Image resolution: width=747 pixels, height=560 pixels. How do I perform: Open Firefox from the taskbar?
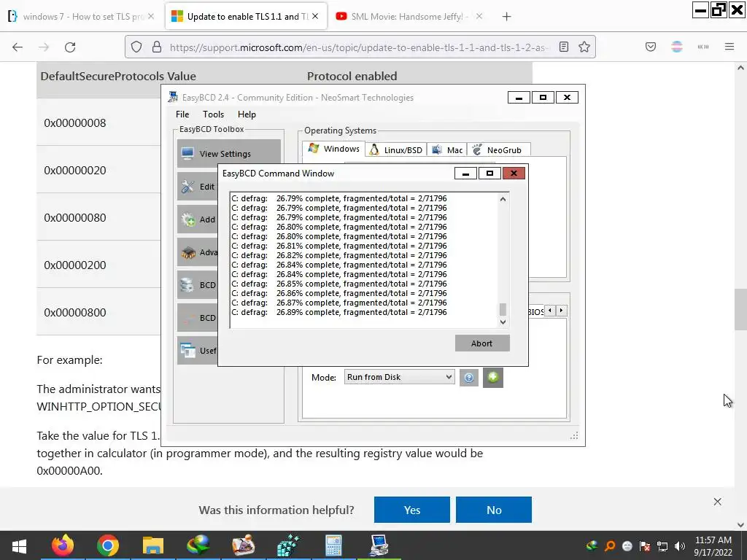point(63,545)
